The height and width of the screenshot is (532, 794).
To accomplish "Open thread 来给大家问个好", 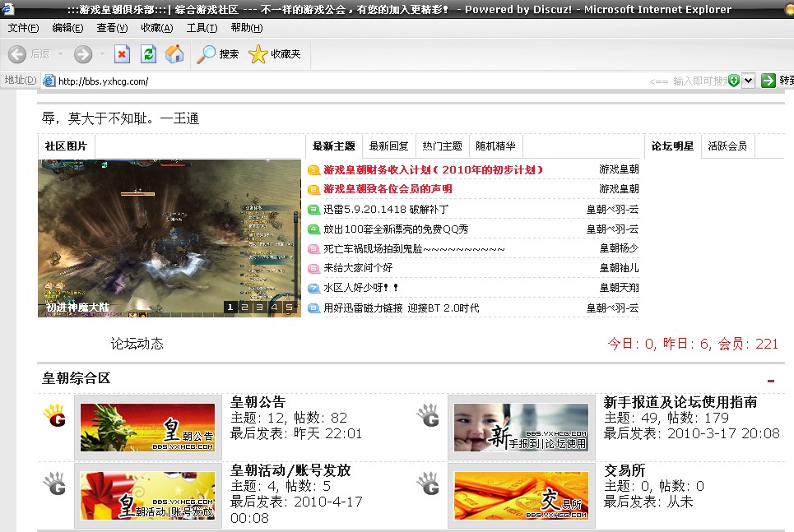I will pos(358,268).
